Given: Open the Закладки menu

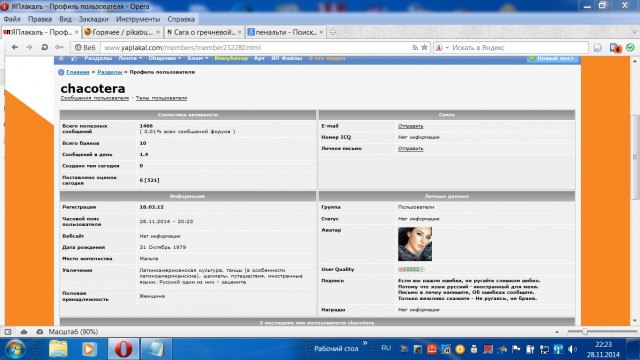Looking at the screenshot, I should 93,19.
